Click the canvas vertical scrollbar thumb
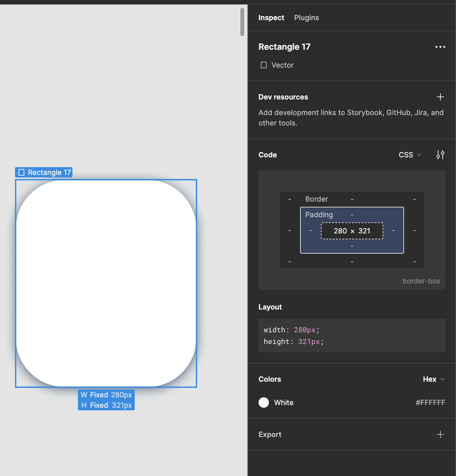Image resolution: width=456 pixels, height=476 pixels. [x=242, y=22]
